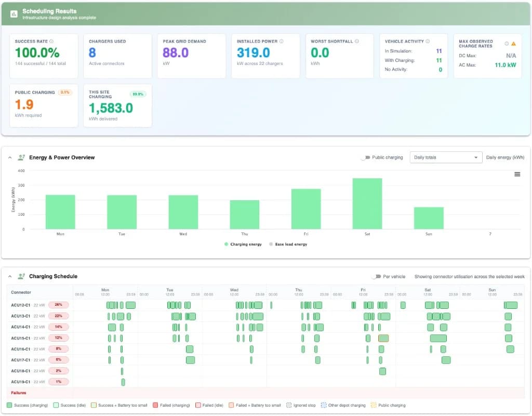This screenshot has height=416, width=532.
Task: Click the ACU14-C1 14% utilisation badge
Action: click(58, 327)
